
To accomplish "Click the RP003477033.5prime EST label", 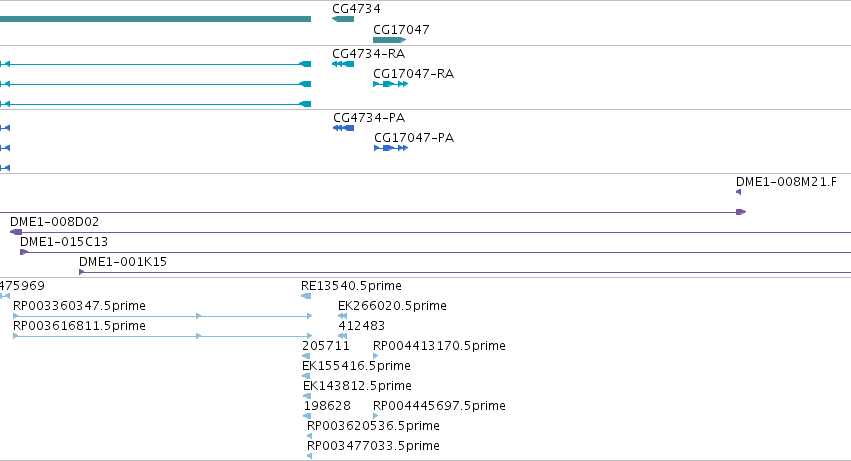I will pos(373,445).
